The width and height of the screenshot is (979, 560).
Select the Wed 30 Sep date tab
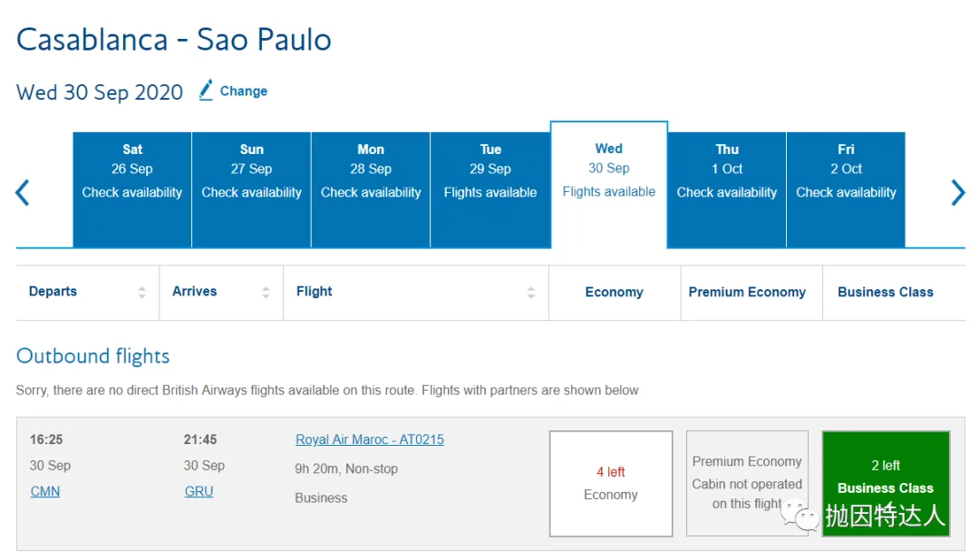point(609,185)
